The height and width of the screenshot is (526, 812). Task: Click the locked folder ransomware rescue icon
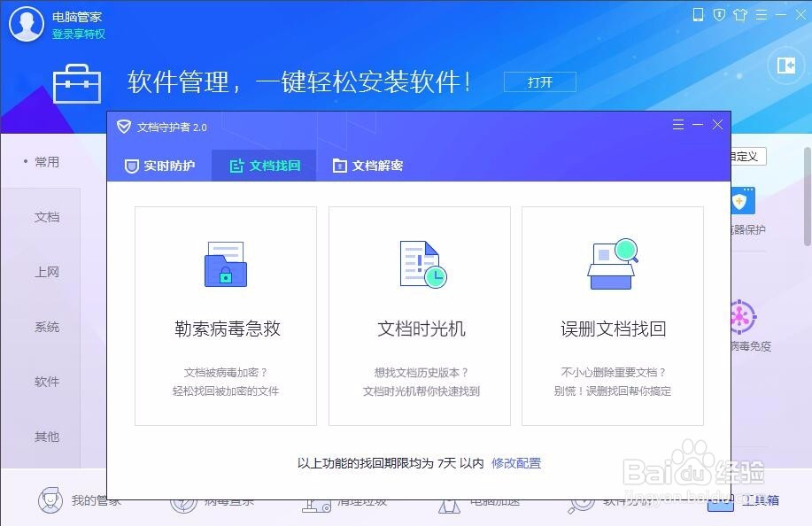(226, 264)
